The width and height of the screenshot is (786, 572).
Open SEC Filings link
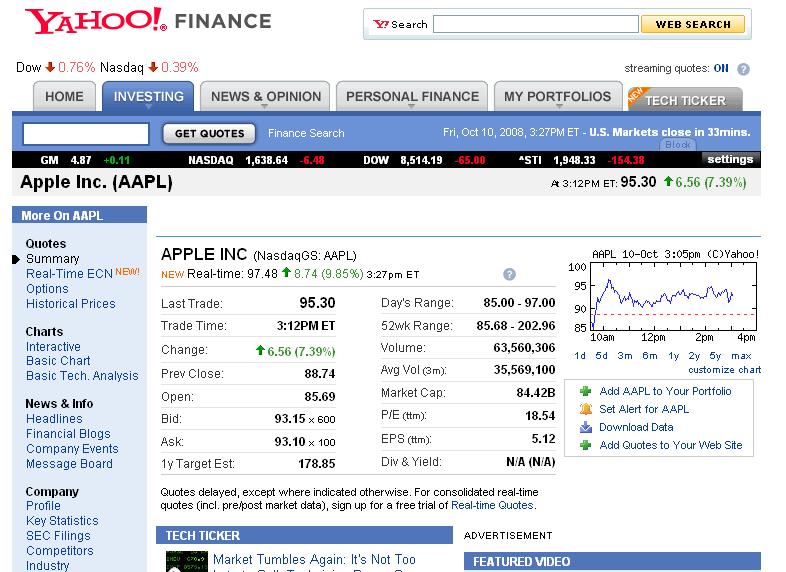[58, 536]
